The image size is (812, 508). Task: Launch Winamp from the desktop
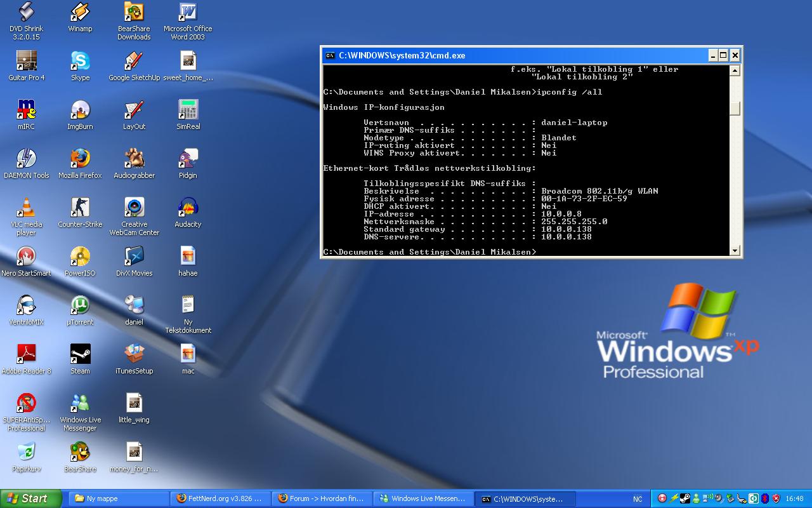[x=80, y=17]
